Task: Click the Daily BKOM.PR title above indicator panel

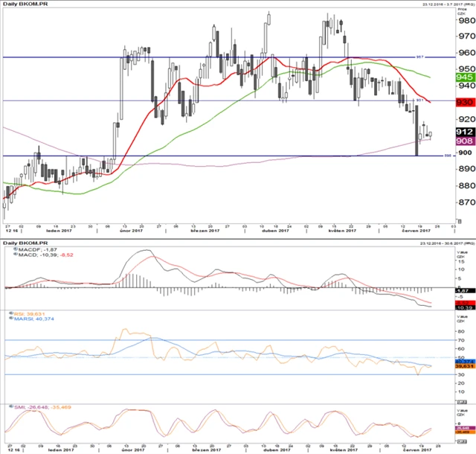Action: coord(23,243)
